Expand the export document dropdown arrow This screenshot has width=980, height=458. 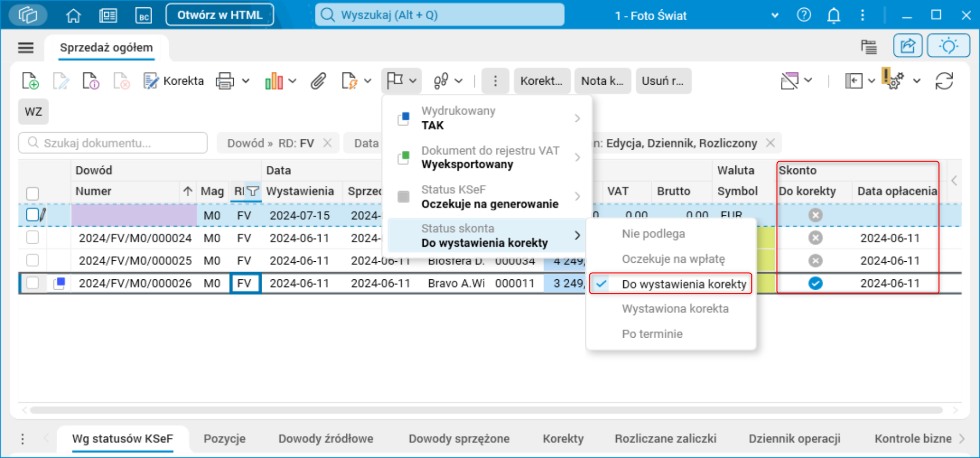pyautogui.click(x=367, y=81)
